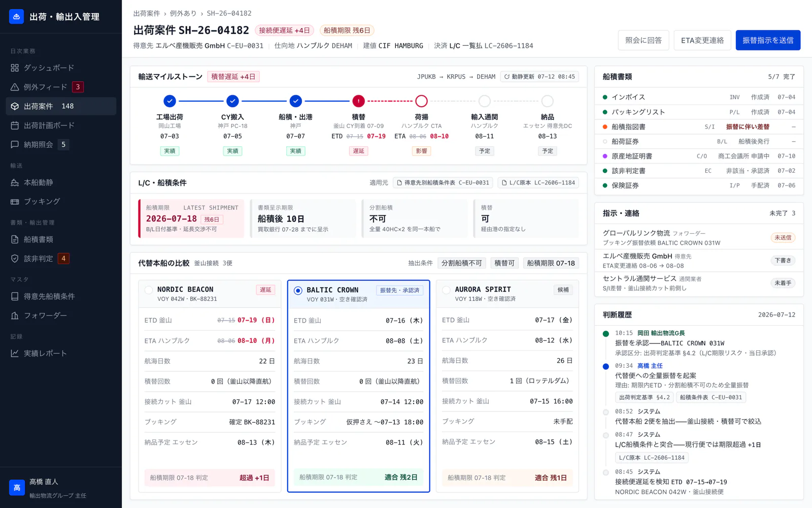
Task: Click the 船積書類 document icon in sidebar
Action: point(15,239)
